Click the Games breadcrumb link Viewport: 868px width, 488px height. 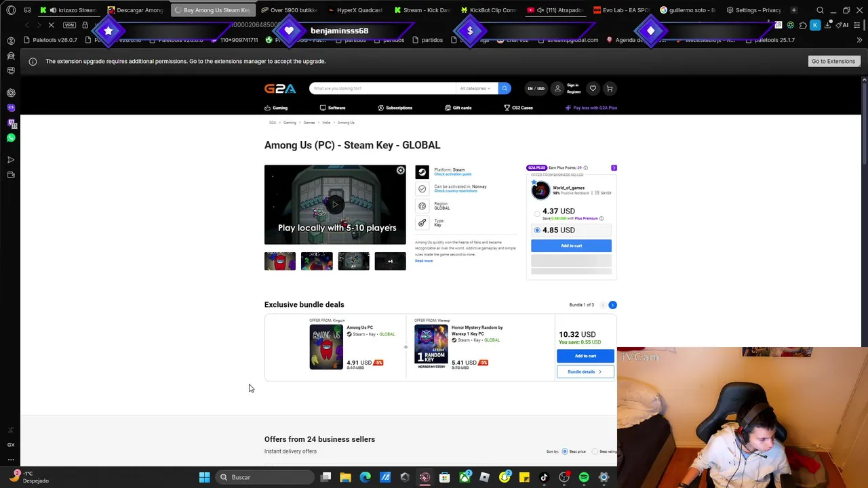[309, 123]
